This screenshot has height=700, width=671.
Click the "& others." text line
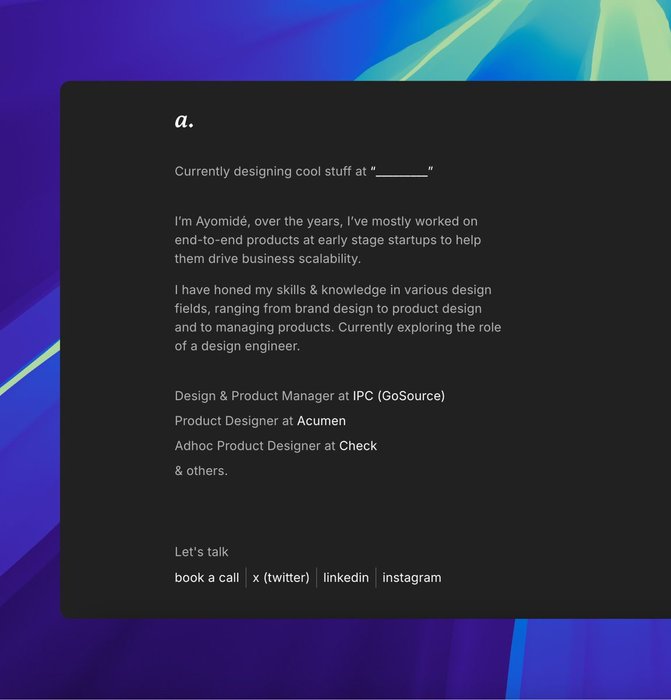pos(201,471)
